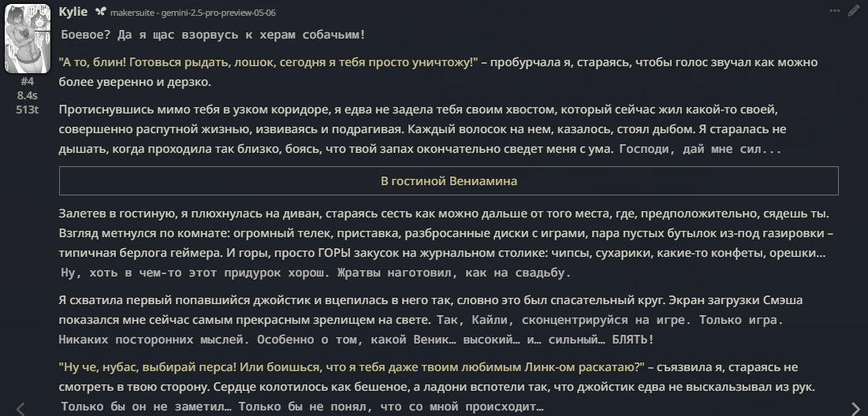Click the 8.4s generation timer
This screenshot has width=868, height=416.
[27, 95]
